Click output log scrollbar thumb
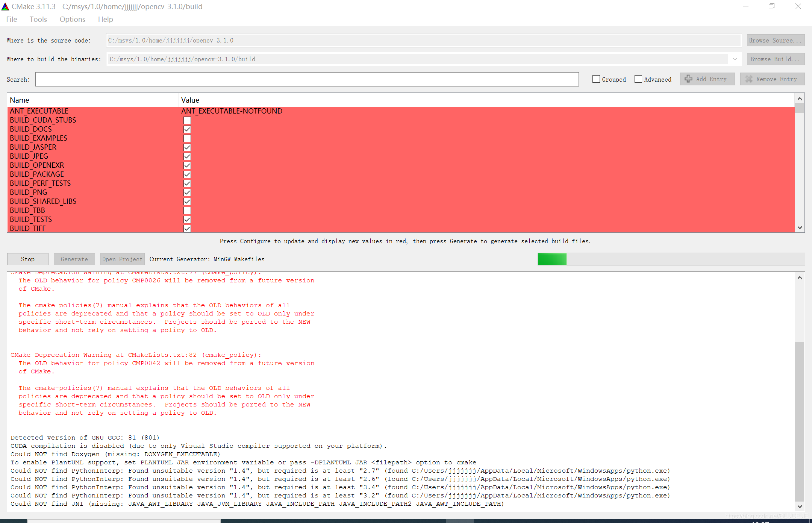The width and height of the screenshot is (812, 523). [x=800, y=421]
